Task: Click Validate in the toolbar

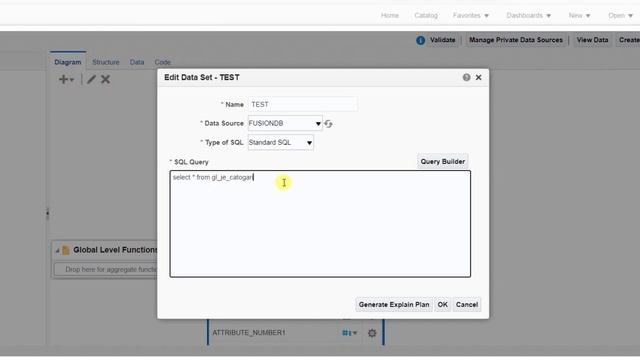Action: point(442,40)
